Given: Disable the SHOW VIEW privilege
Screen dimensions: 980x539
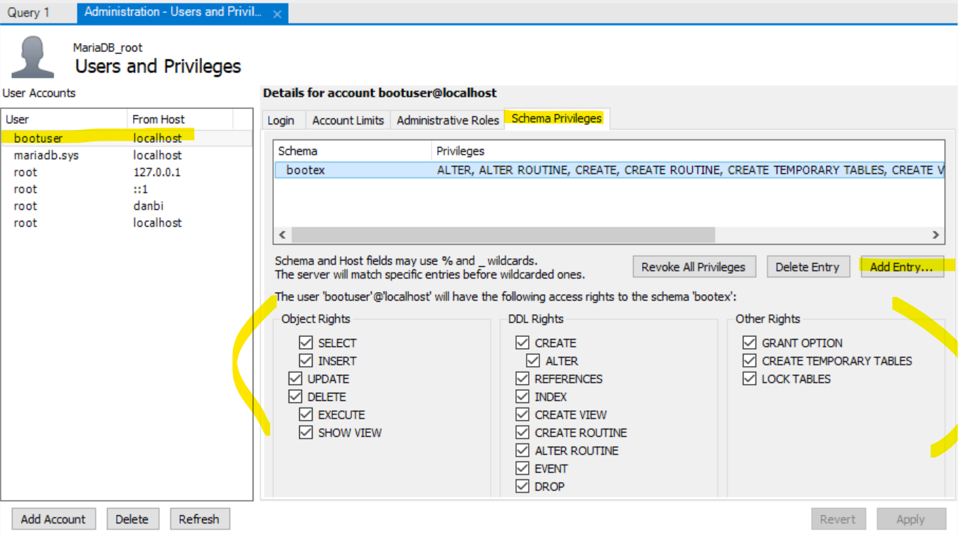Looking at the screenshot, I should point(306,432).
